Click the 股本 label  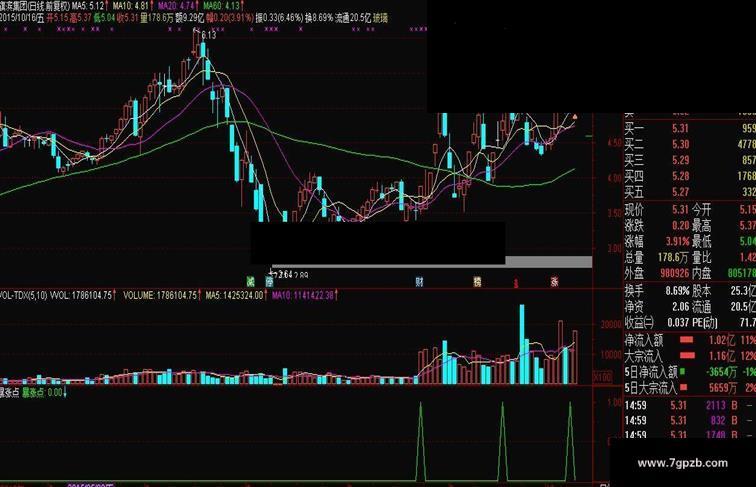[702, 291]
